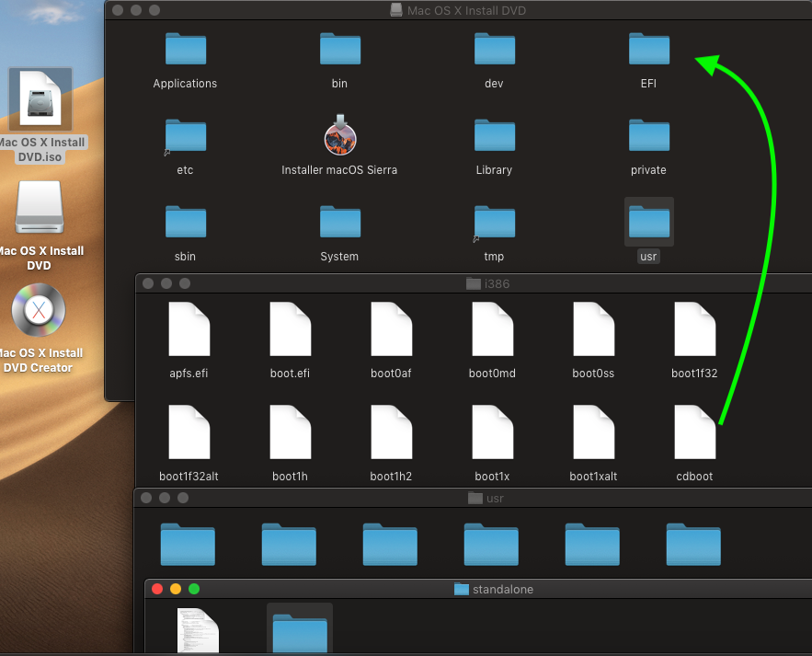Select the boot1x file

[493, 432]
